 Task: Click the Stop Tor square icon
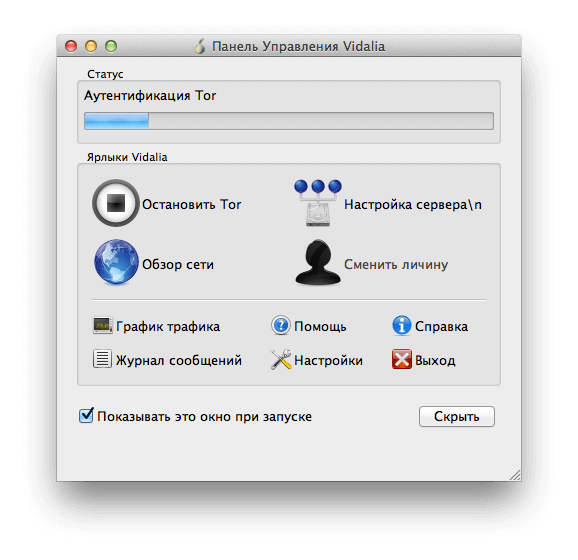pos(116,203)
